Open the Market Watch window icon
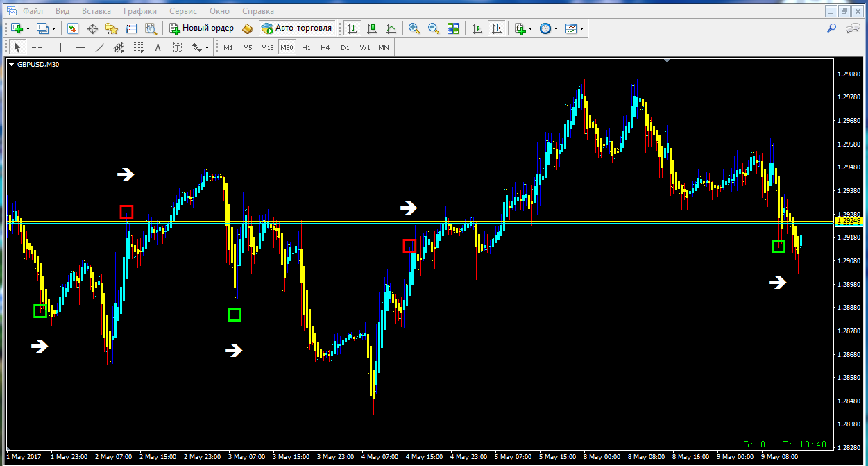Viewport: 868px width, 466px height. pos(73,28)
